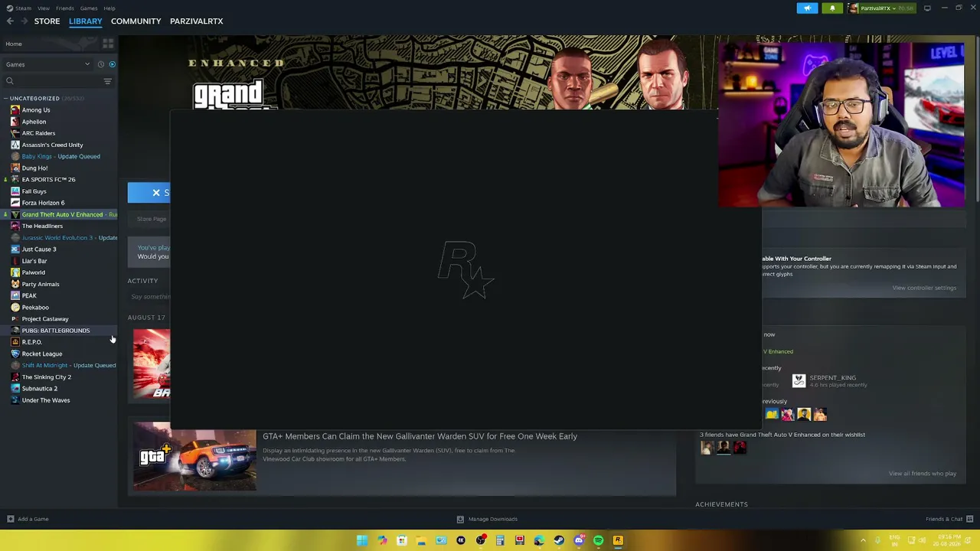Select Subnautica 2
The height and width of the screenshot is (551, 980).
[40, 389]
